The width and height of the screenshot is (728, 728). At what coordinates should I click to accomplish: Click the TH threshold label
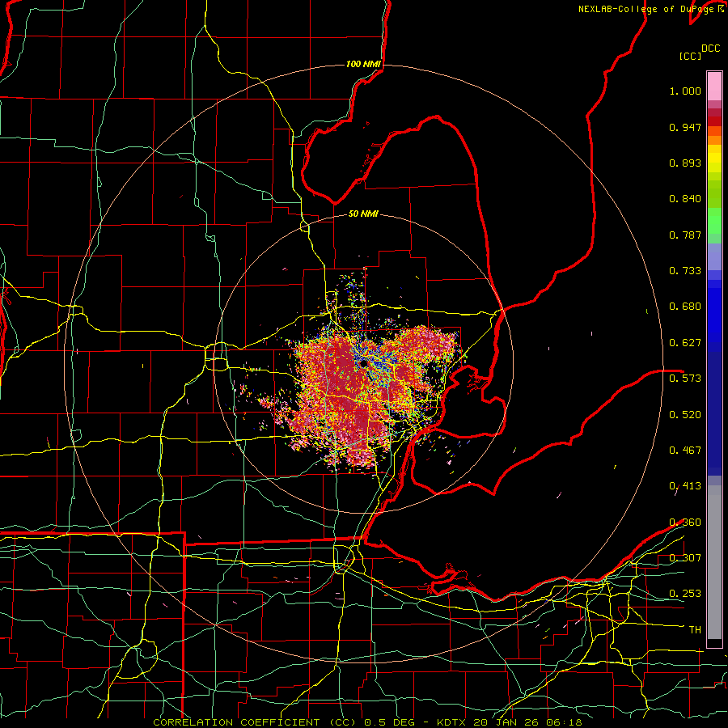[695, 630]
